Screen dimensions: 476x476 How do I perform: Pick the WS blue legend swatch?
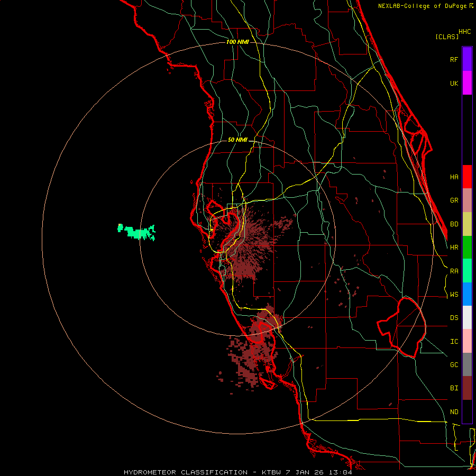click(467, 294)
